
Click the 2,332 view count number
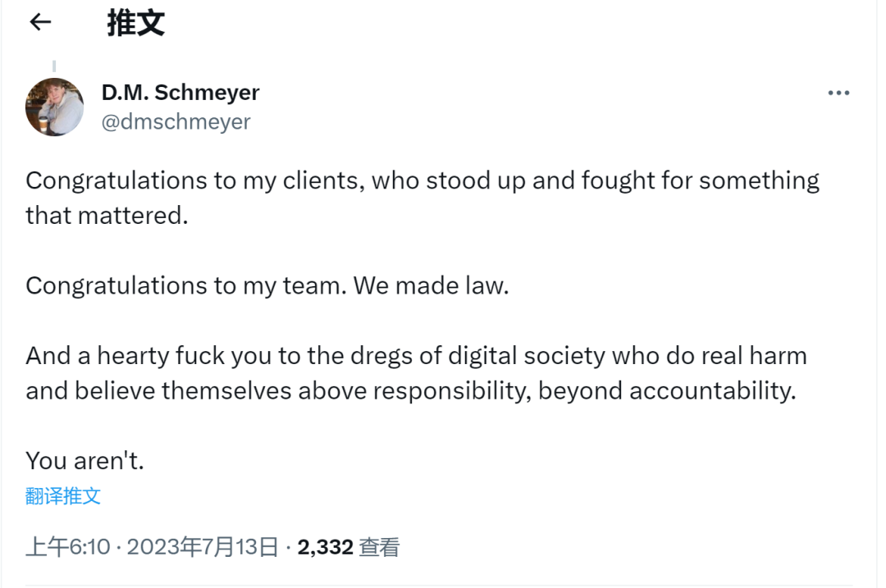click(x=326, y=547)
